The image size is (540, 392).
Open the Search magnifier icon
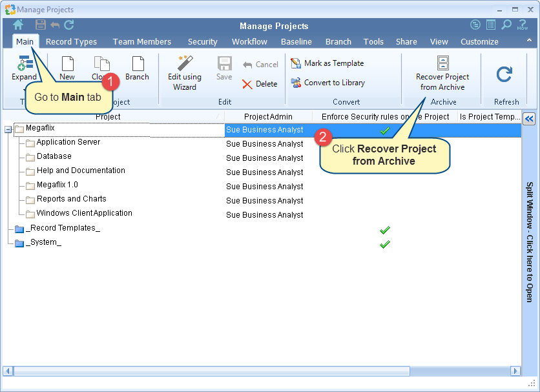506,25
